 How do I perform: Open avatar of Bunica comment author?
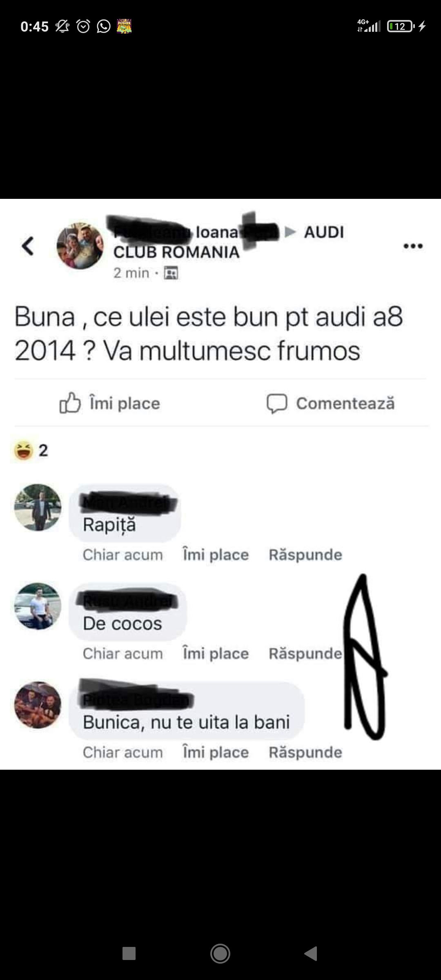(38, 705)
